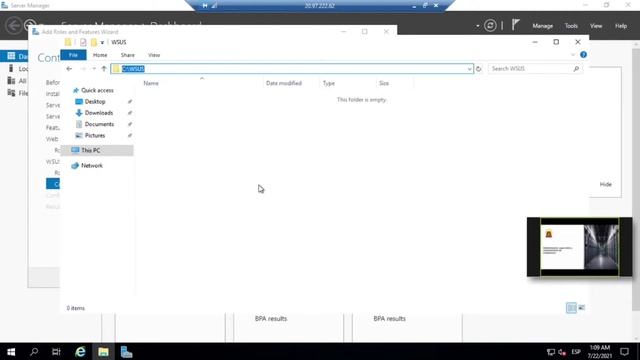The width and height of the screenshot is (640, 360).
Task: Click the search magnifier icon
Action: (x=576, y=69)
